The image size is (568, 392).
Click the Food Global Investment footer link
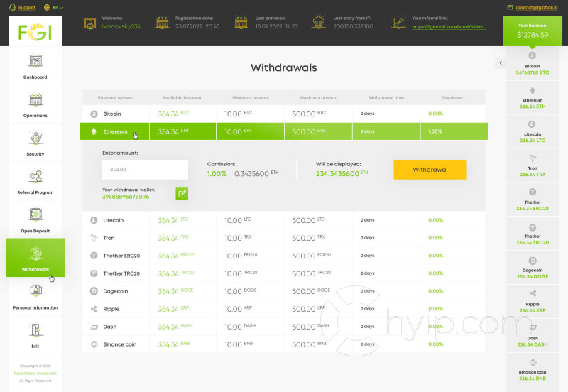pyautogui.click(x=35, y=373)
